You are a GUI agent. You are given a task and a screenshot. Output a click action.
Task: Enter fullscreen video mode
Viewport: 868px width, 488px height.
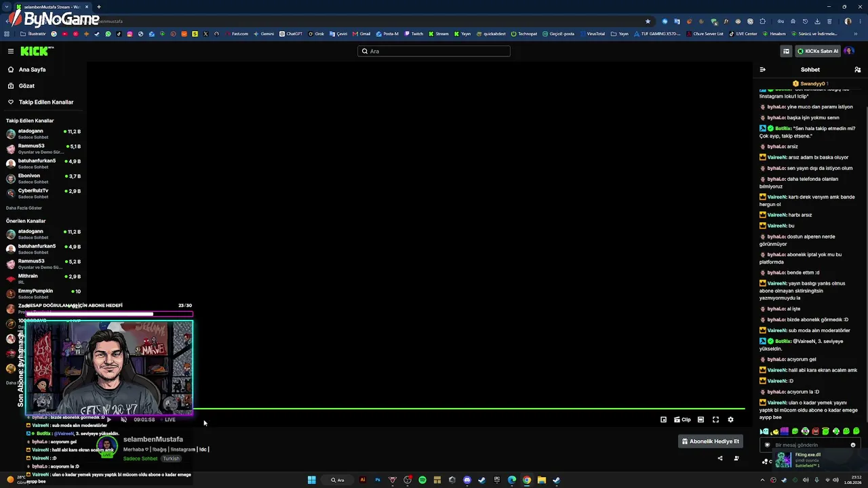point(715,420)
